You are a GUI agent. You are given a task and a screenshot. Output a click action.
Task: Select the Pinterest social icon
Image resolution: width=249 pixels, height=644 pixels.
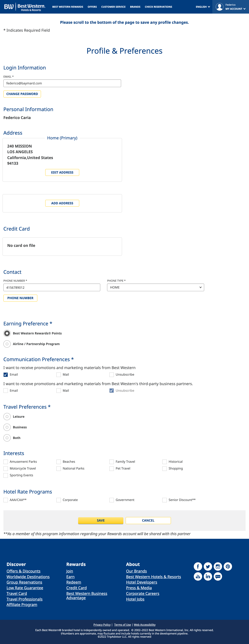tap(228, 566)
